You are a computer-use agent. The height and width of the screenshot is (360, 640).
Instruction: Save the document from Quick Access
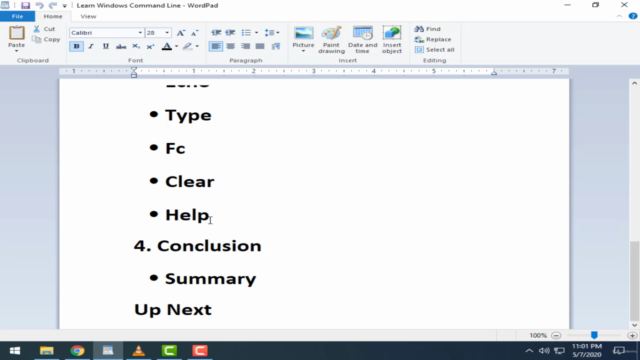click(25, 5)
